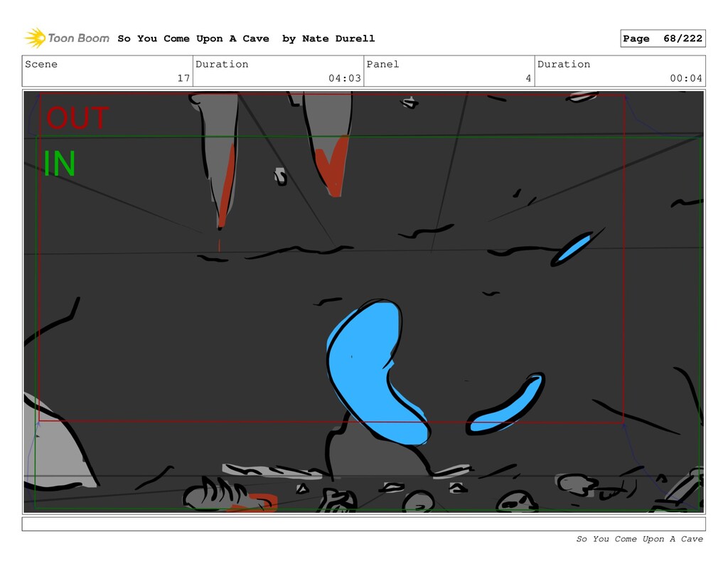728x564 pixels.
Task: Click the author text 'by Nate Durell'
Action: coord(328,38)
